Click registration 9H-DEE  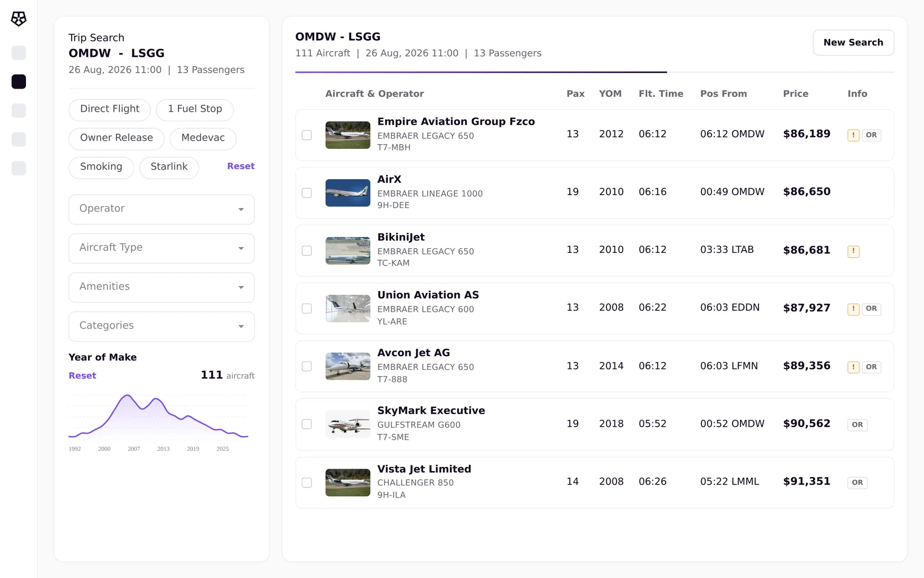pyautogui.click(x=393, y=205)
